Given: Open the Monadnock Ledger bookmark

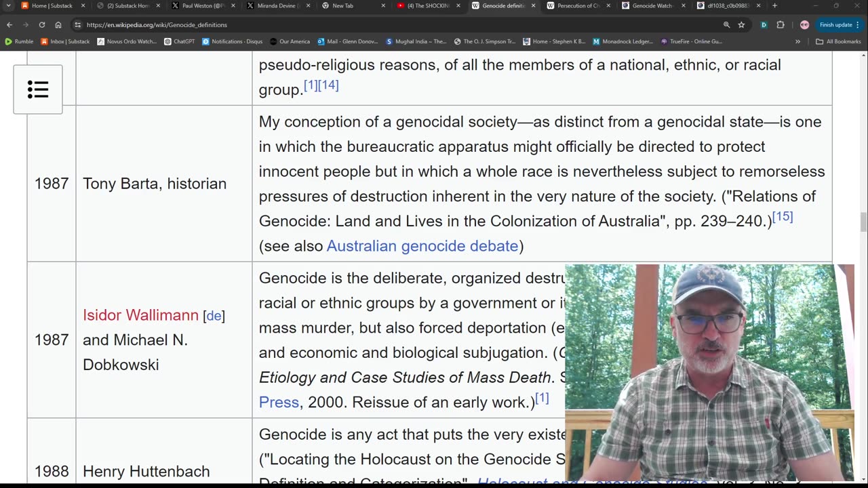Looking at the screenshot, I should tap(623, 41).
